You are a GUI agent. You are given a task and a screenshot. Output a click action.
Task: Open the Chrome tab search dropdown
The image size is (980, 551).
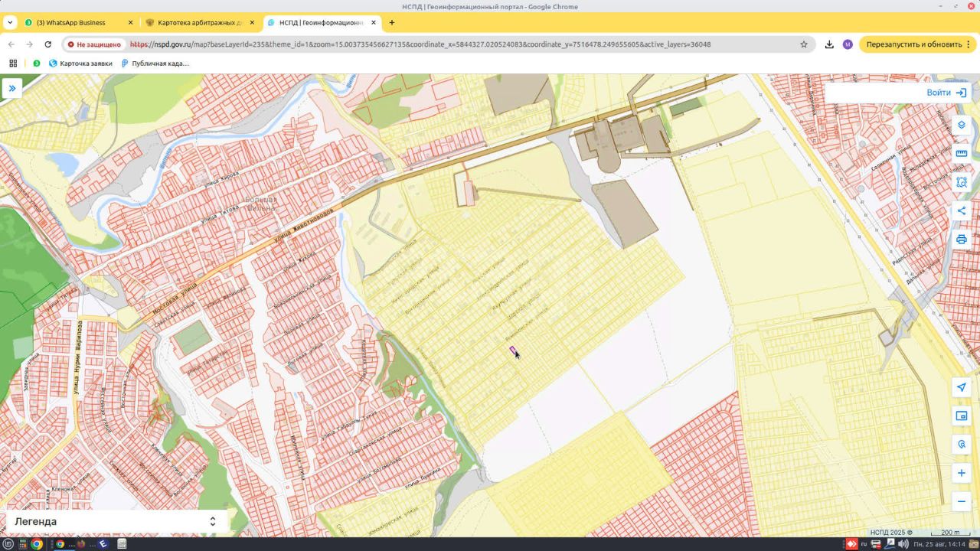[x=10, y=22]
